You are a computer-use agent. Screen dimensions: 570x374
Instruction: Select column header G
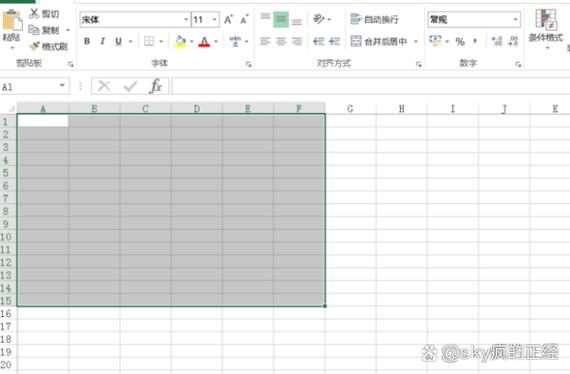350,108
